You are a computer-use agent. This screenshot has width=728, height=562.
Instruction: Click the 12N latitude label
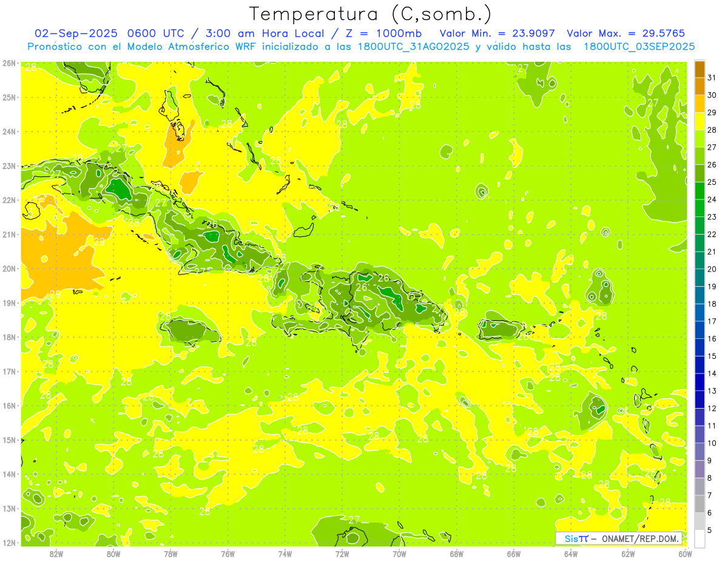(8, 543)
